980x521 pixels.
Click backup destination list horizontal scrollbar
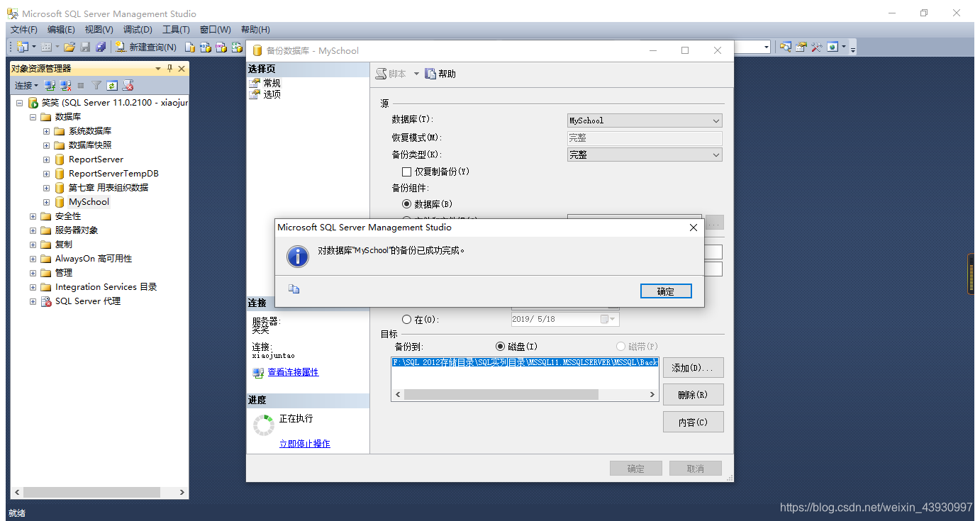pos(525,394)
